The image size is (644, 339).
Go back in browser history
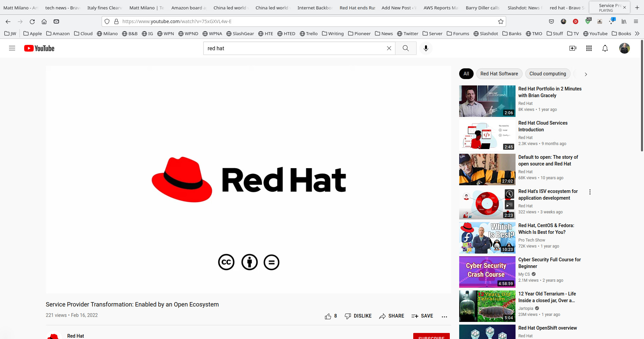pyautogui.click(x=8, y=21)
